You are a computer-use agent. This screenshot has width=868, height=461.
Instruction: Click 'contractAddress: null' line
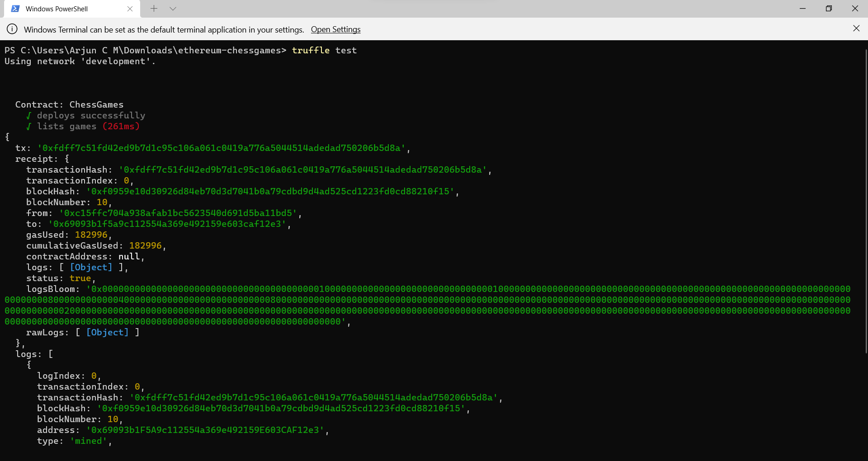point(85,256)
